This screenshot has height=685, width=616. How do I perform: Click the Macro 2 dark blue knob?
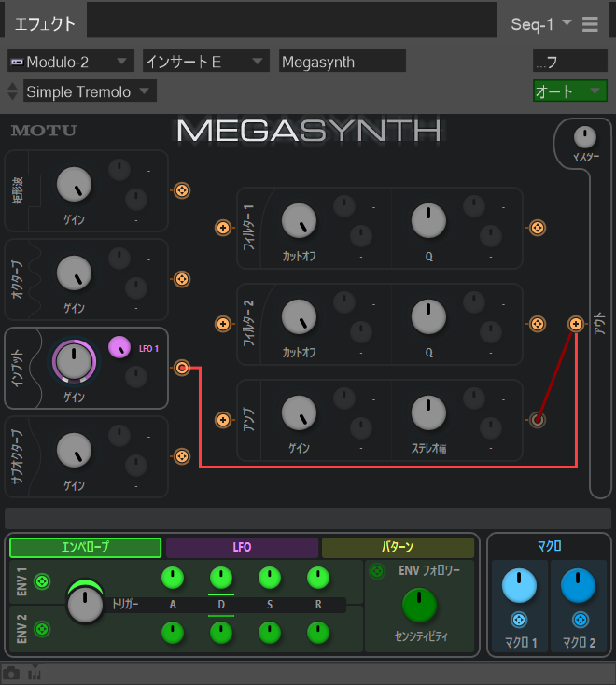[x=578, y=585]
